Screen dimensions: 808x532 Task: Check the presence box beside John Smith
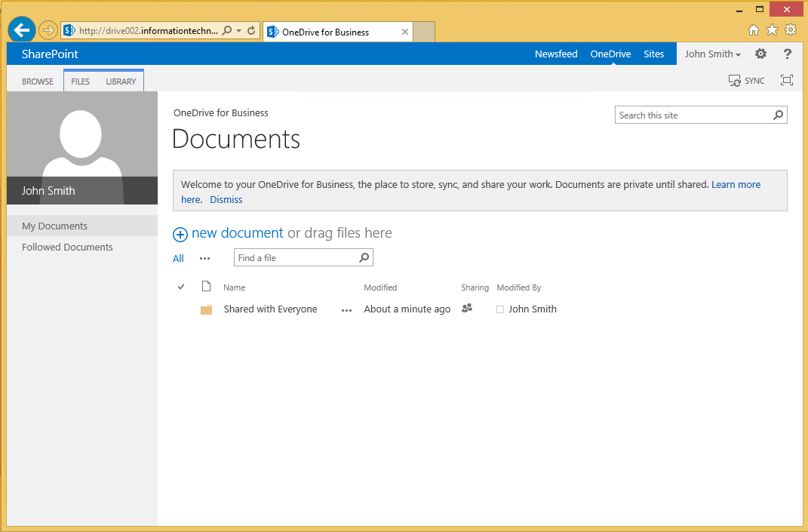click(x=500, y=309)
